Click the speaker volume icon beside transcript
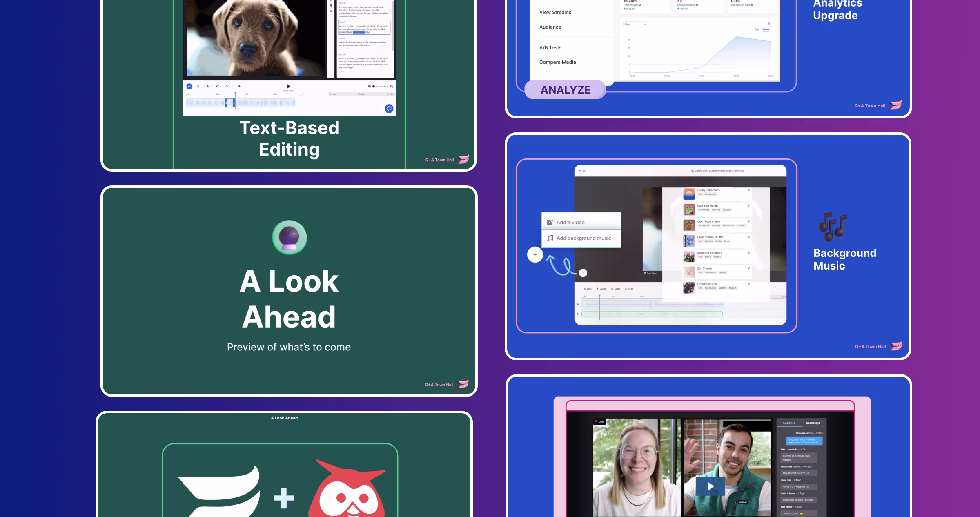The image size is (980, 517). pos(331,5)
